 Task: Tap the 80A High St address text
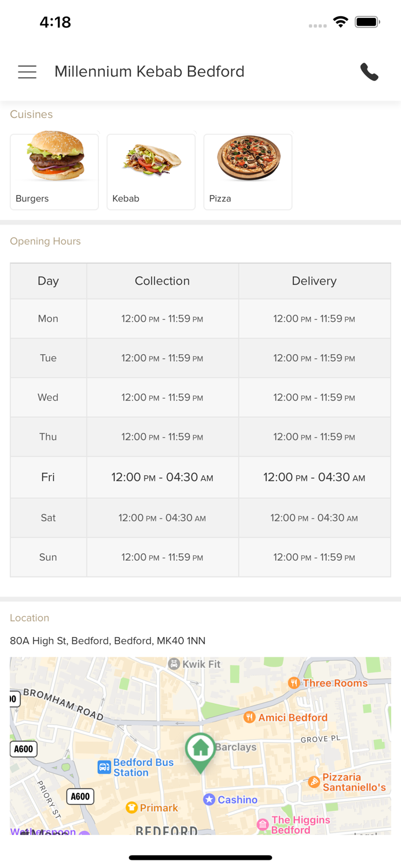point(108,641)
